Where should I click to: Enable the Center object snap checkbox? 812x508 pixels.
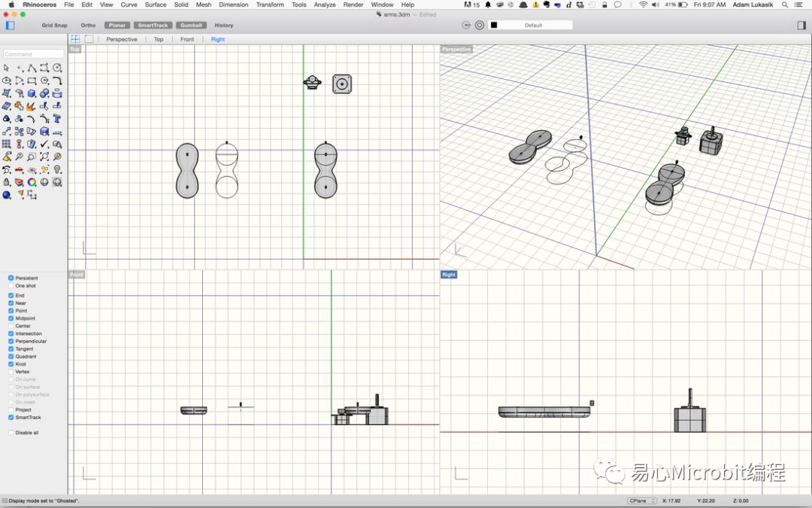coord(11,326)
